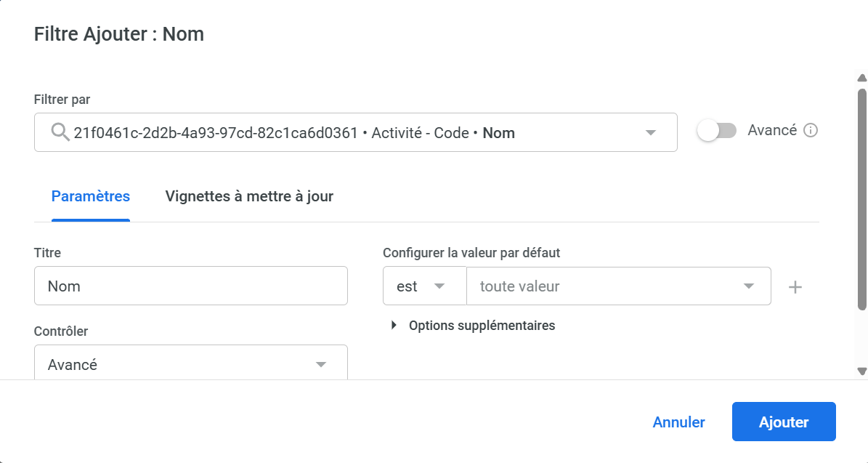
Task: Click the plus icon to add default value
Action: [x=795, y=287]
